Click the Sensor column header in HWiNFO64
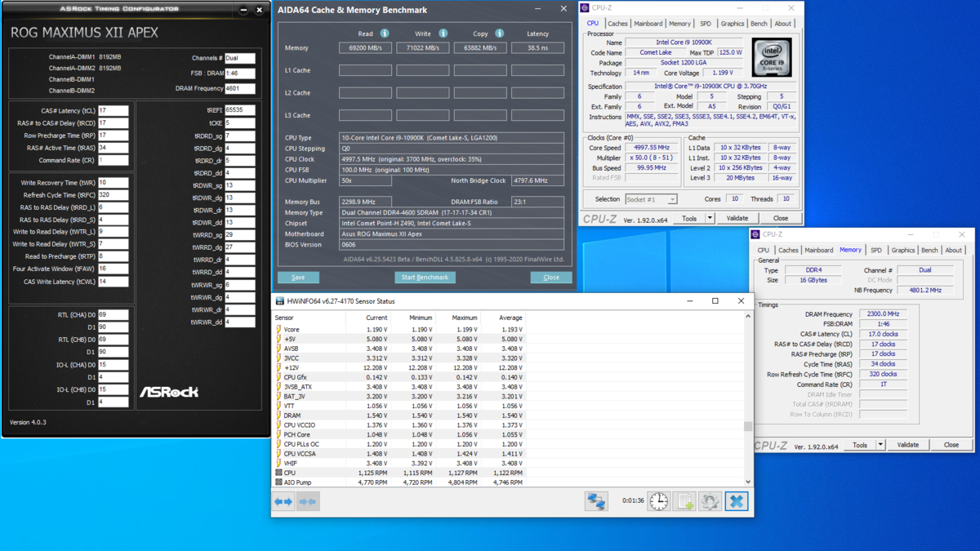 (284, 318)
